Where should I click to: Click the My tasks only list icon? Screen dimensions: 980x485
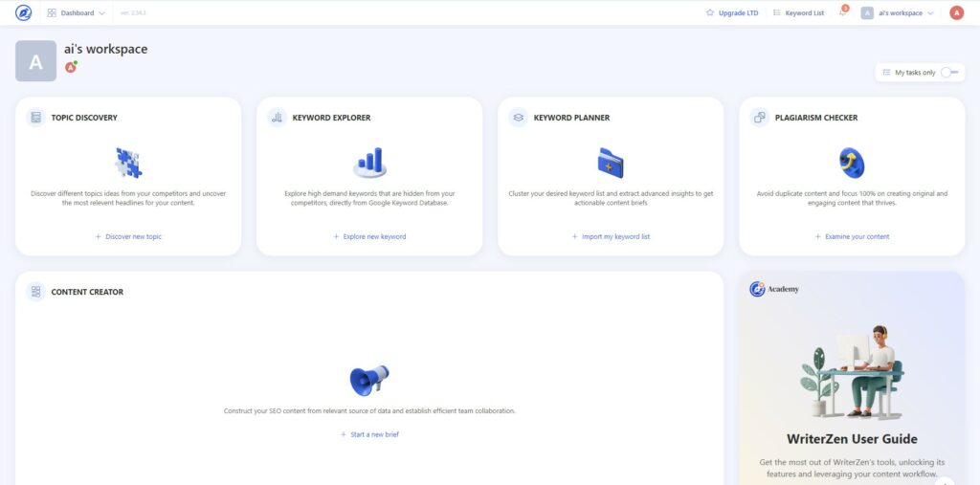[x=886, y=73]
